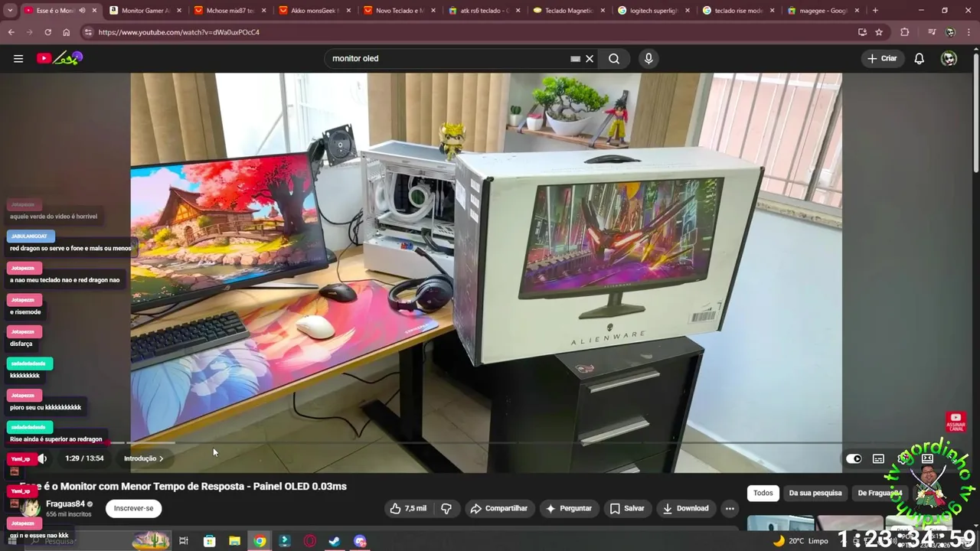This screenshot has height=551, width=980.
Task: Expand the Introdução chapter list
Action: pos(144,458)
